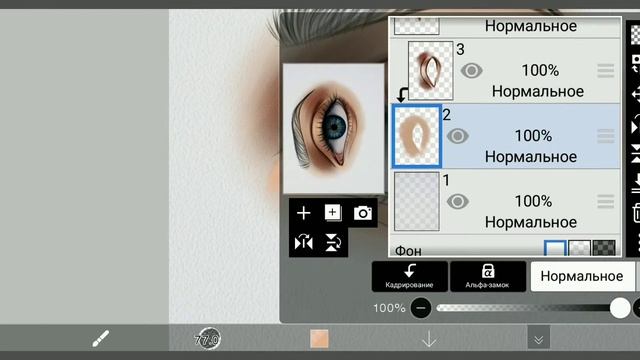Screen dimensions: 640x360
Task: Click Нормальное label on layer 3
Action: (x=538, y=91)
